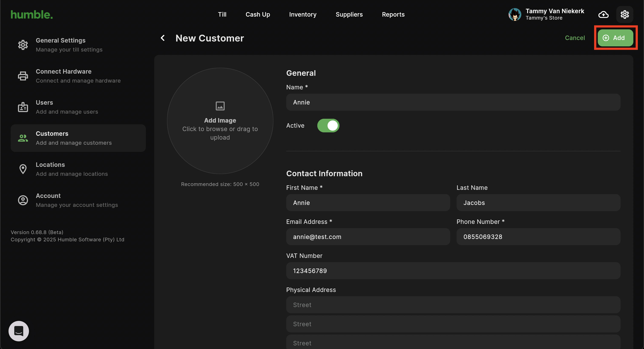644x349 pixels.
Task: Click the first Street address field
Action: click(453, 305)
